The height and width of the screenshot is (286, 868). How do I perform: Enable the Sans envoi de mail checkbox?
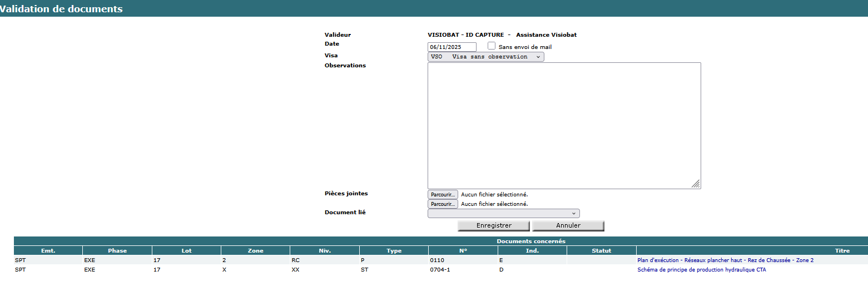point(492,46)
